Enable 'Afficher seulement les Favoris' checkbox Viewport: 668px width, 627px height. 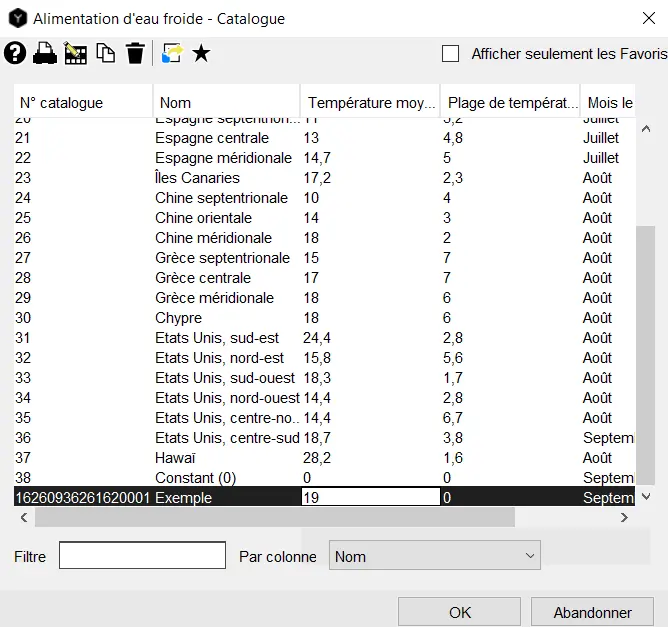coord(451,54)
